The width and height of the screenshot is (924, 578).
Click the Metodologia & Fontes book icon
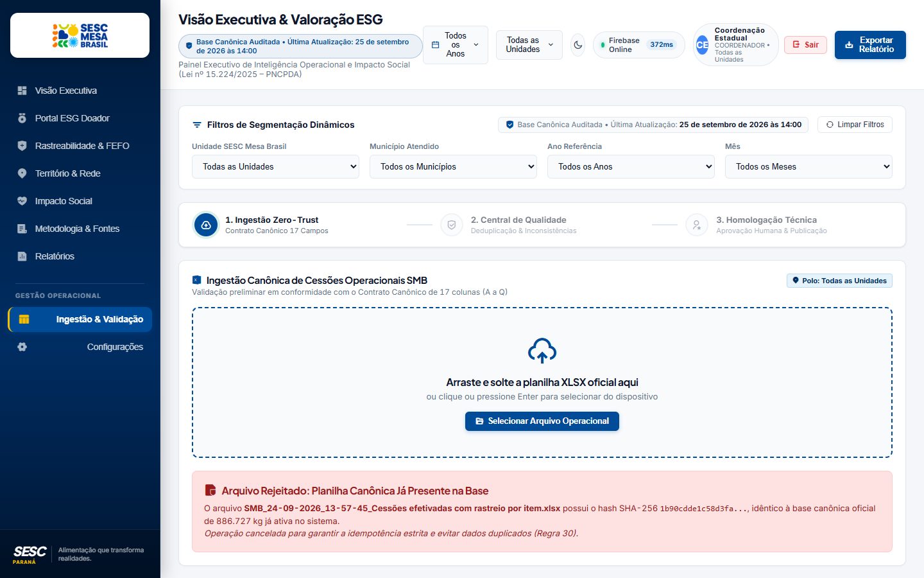coord(22,229)
